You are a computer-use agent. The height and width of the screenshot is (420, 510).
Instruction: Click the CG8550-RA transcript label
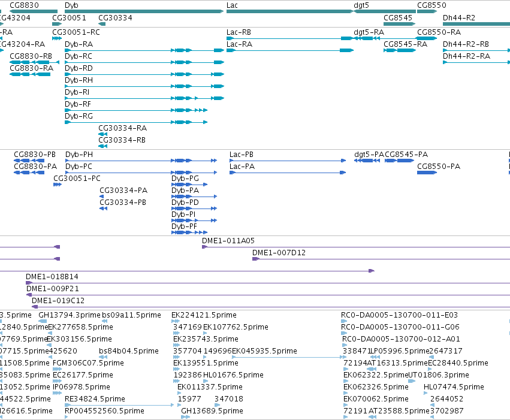click(439, 32)
